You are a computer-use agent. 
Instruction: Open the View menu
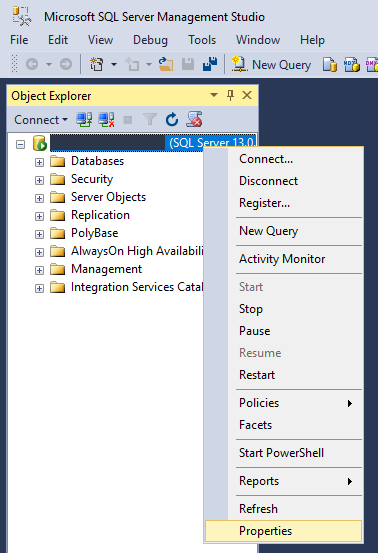tap(100, 40)
